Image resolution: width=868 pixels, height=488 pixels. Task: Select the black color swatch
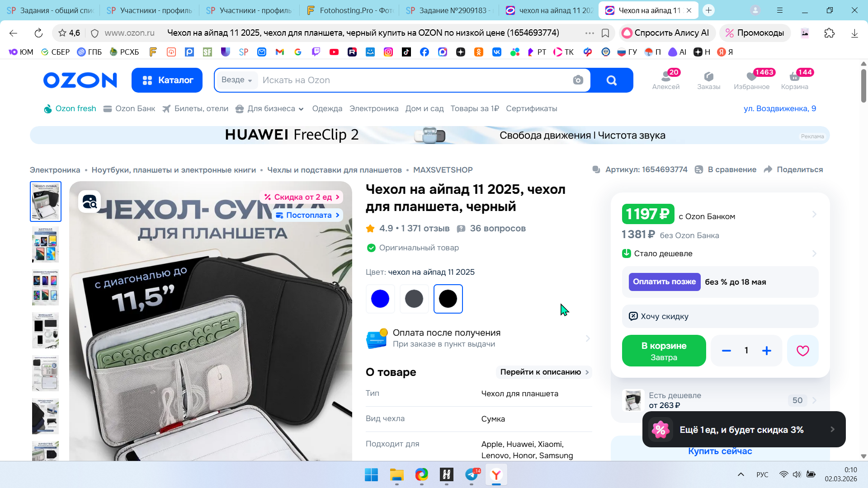coord(448,299)
